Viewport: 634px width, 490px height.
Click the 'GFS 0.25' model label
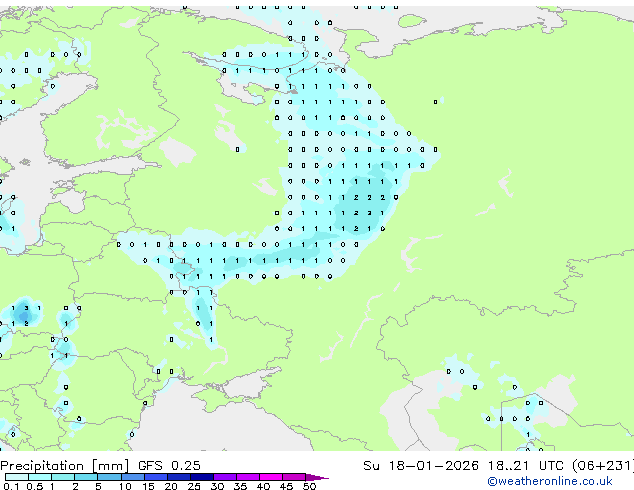click(x=169, y=466)
